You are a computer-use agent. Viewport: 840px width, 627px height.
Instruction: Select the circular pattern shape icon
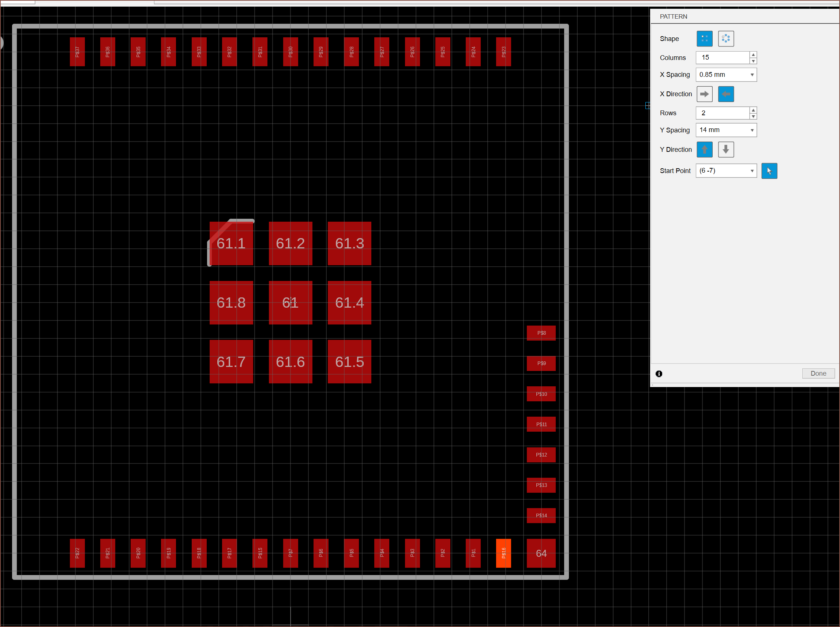click(x=726, y=39)
